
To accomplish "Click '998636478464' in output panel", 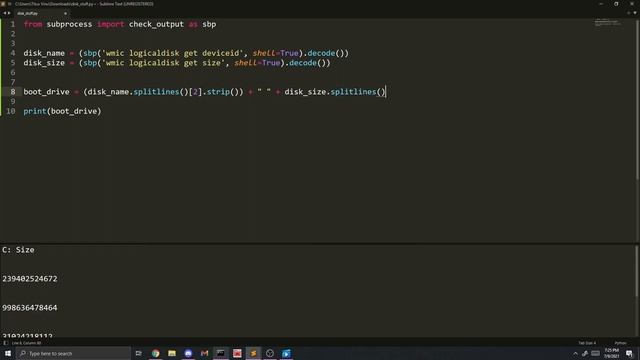I will click(30, 308).
